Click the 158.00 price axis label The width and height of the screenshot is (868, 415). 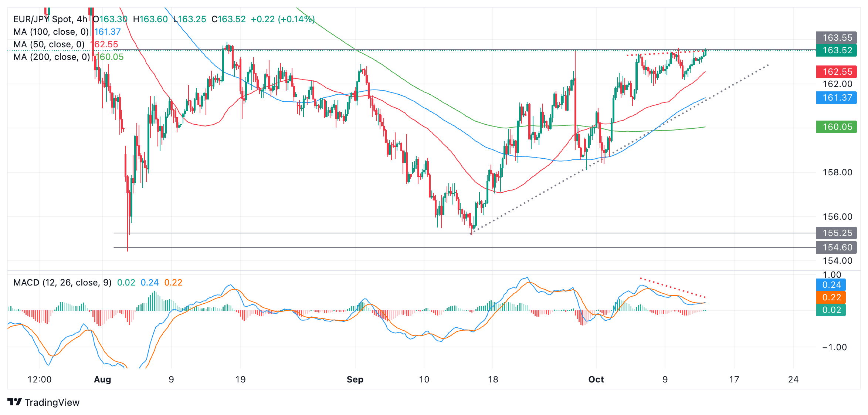click(837, 172)
